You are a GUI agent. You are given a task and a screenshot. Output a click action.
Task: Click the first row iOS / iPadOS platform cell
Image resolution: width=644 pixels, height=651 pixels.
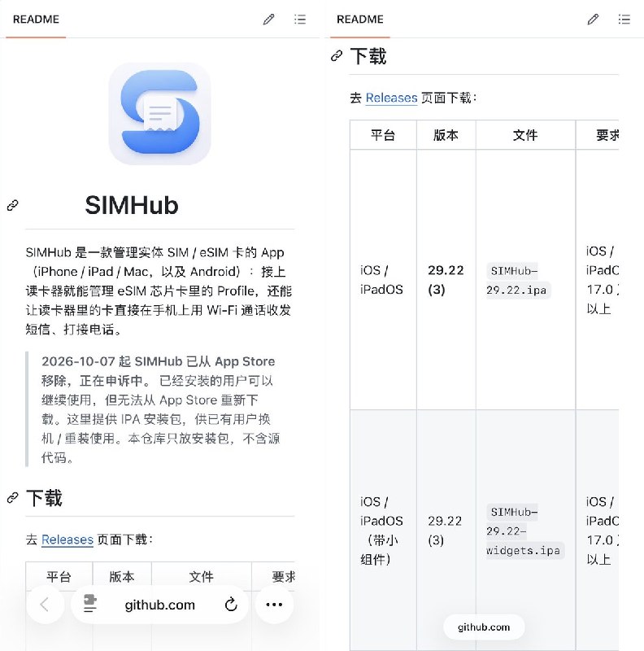pyautogui.click(x=381, y=280)
